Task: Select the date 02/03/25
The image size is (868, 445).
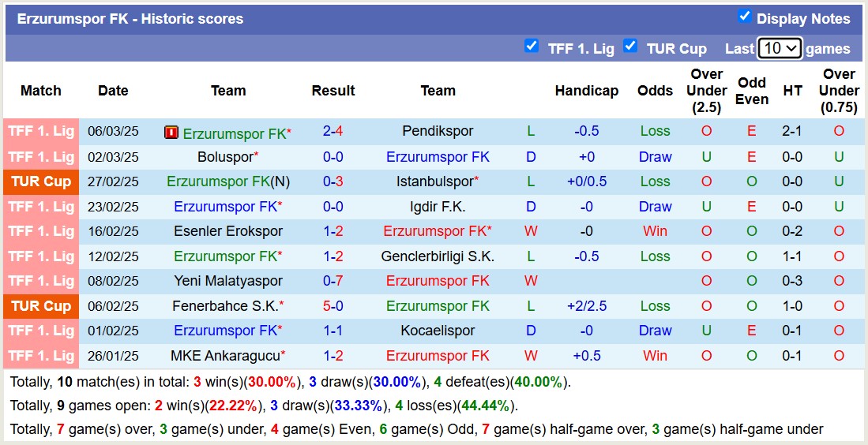Action: coord(113,157)
